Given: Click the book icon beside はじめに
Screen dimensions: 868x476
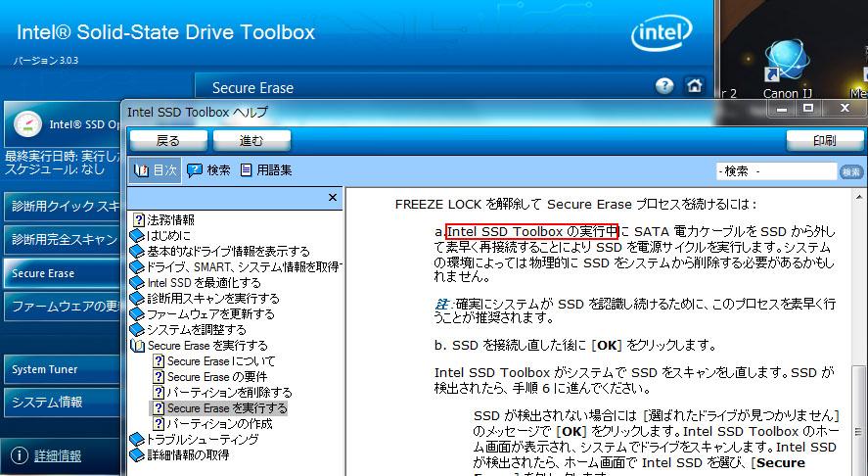Looking at the screenshot, I should 137,235.
